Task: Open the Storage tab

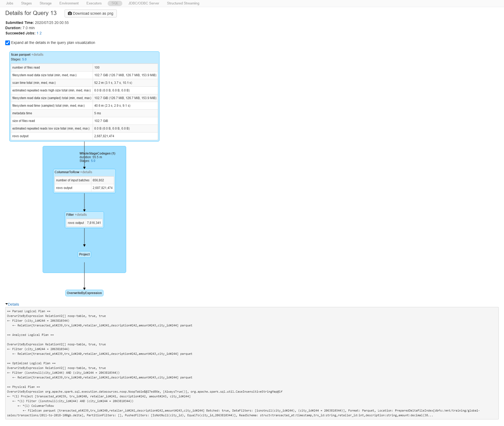Action: click(x=45, y=3)
